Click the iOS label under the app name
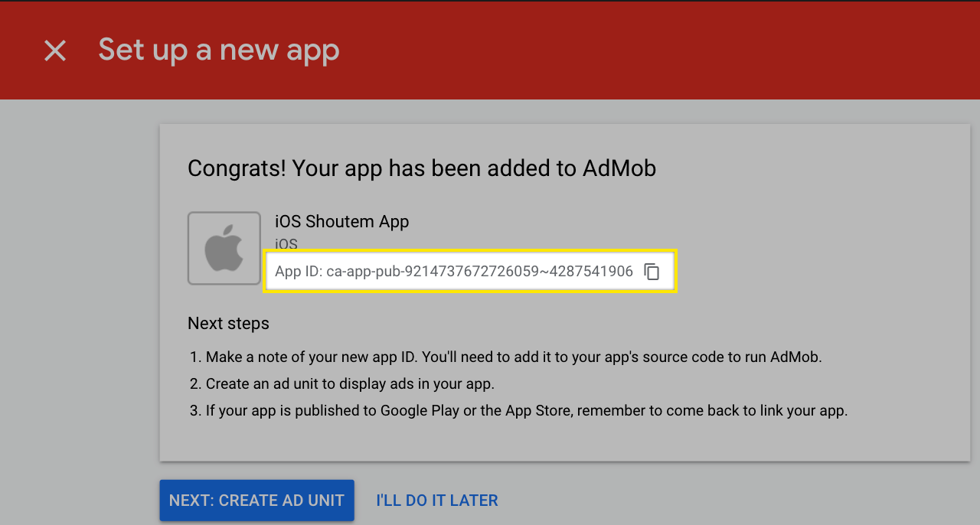 click(286, 244)
